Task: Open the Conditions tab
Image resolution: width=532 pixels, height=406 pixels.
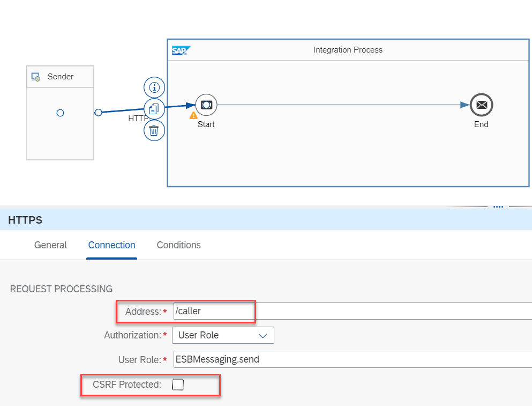Action: 178,245
